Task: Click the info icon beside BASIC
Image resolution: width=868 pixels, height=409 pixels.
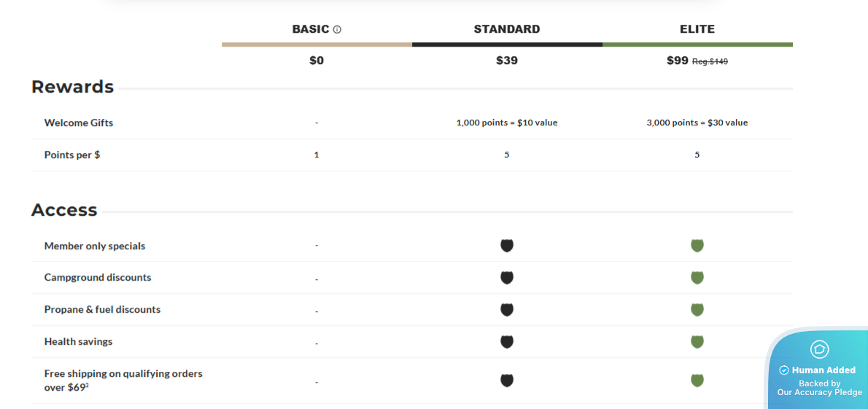Action: pos(337,30)
